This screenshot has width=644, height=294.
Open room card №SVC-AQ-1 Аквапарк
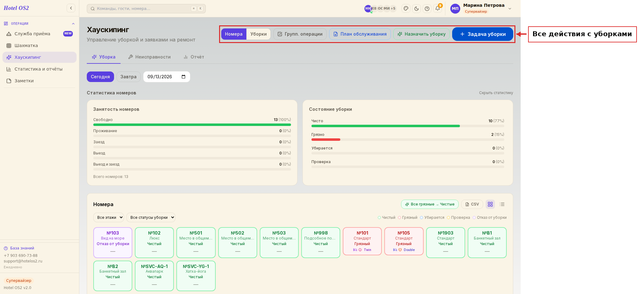click(154, 276)
